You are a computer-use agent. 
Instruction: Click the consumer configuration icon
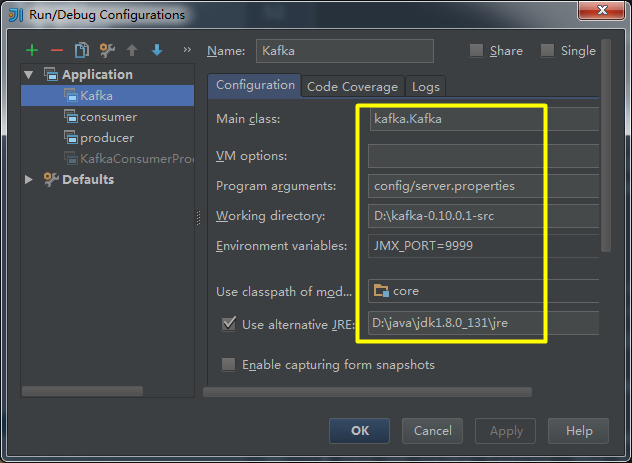(71, 116)
